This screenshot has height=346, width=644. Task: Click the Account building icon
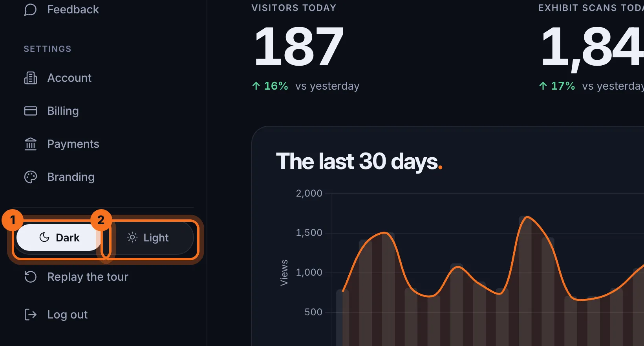coord(31,78)
